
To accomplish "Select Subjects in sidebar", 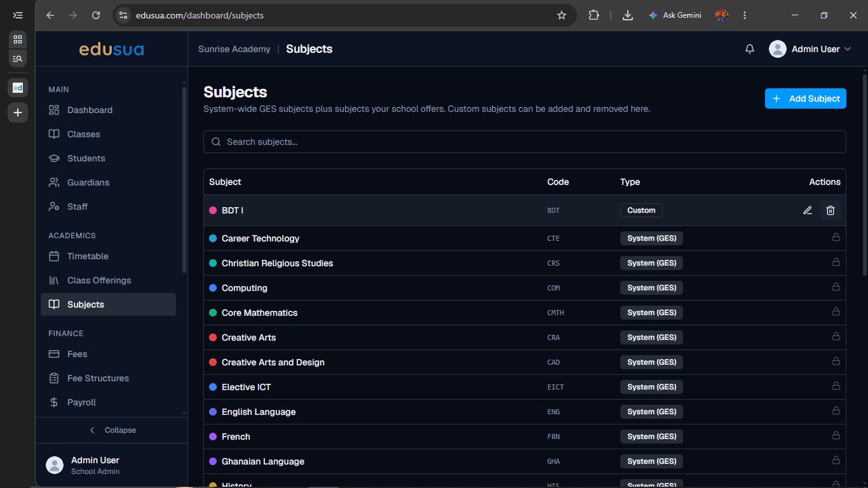I will [108, 304].
